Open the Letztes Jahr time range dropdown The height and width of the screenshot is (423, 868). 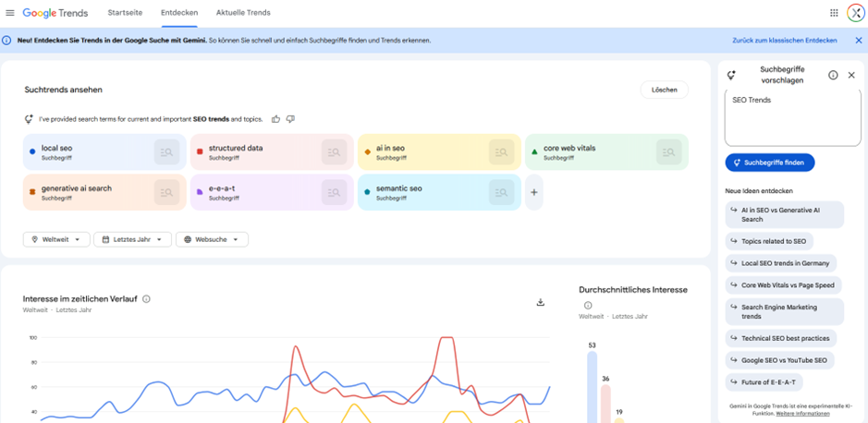coord(132,239)
